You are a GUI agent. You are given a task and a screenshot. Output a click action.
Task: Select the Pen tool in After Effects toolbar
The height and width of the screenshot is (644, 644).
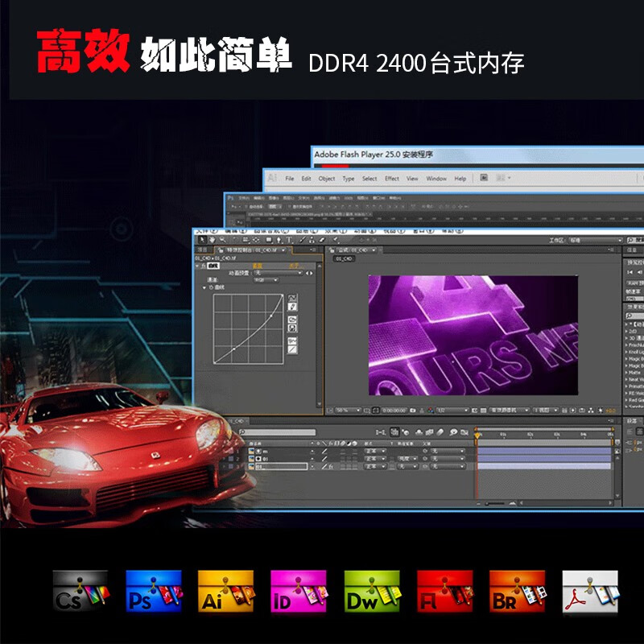click(279, 240)
